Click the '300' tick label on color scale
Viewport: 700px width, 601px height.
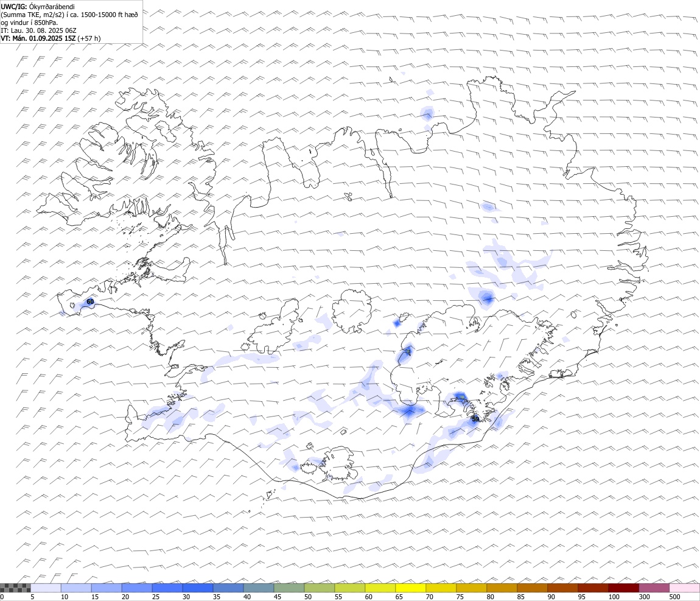tap(644, 597)
